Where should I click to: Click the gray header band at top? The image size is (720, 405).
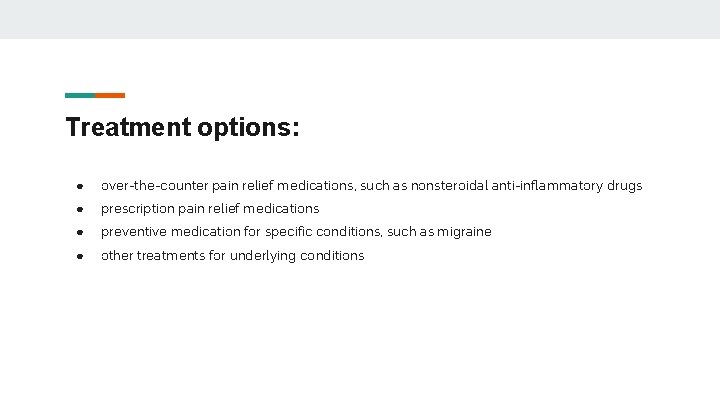360,19
